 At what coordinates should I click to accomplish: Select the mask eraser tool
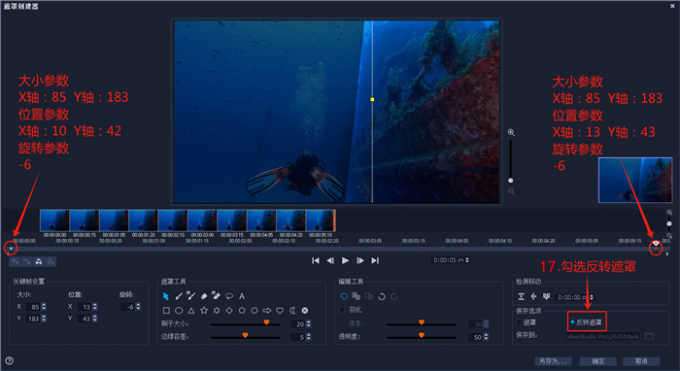204,296
